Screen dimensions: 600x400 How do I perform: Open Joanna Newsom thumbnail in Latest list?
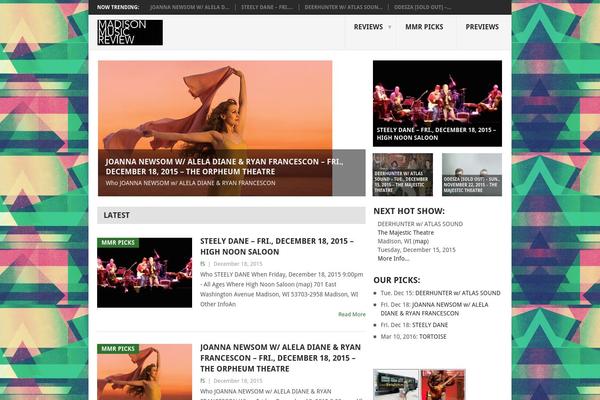(x=145, y=372)
